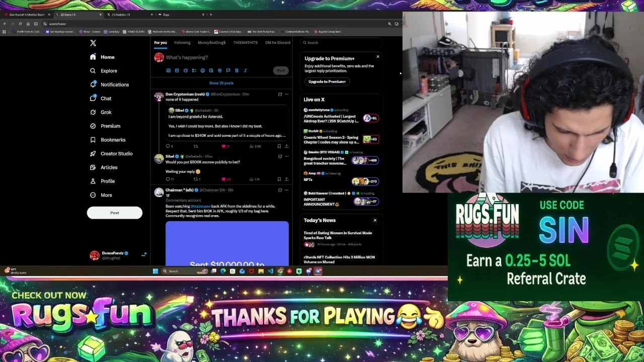
Task: Open the emoji picker in composer
Action: pyautogui.click(x=203, y=70)
